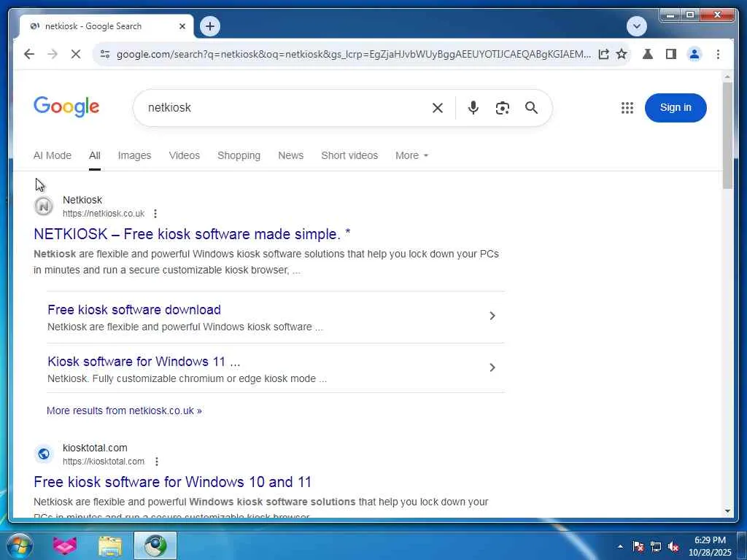The width and height of the screenshot is (747, 560).
Task: Close the netkiosk Google Search tab
Action: (x=182, y=26)
